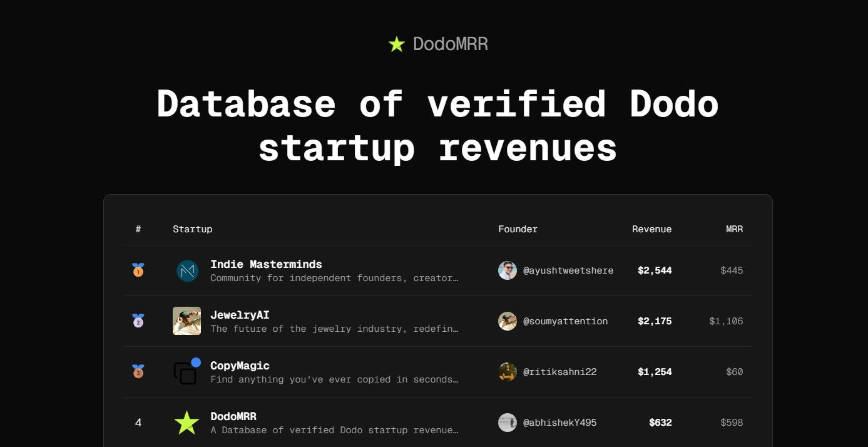Click the rank number 4 cell
The height and width of the screenshot is (447, 868).
pyautogui.click(x=138, y=422)
